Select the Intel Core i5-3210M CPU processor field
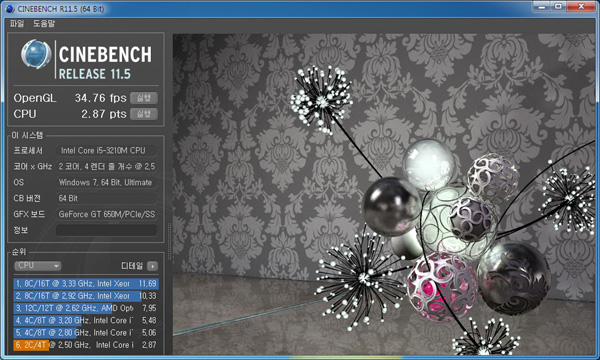This screenshot has height=360, width=600. [106, 151]
